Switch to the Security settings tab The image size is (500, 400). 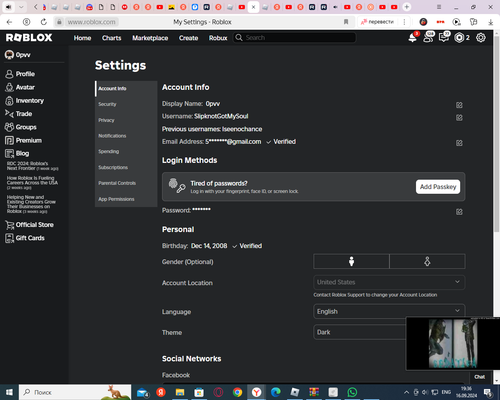click(126, 104)
